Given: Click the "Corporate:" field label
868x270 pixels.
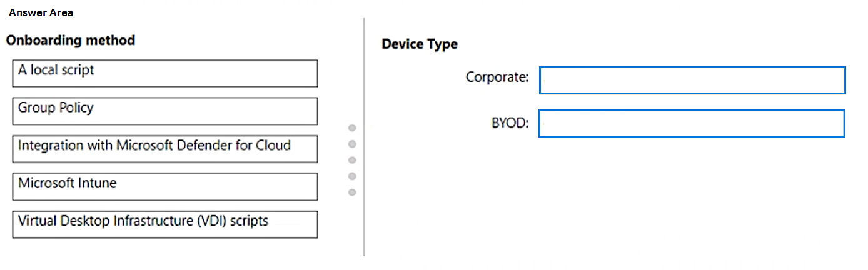Looking at the screenshot, I should click(x=497, y=77).
